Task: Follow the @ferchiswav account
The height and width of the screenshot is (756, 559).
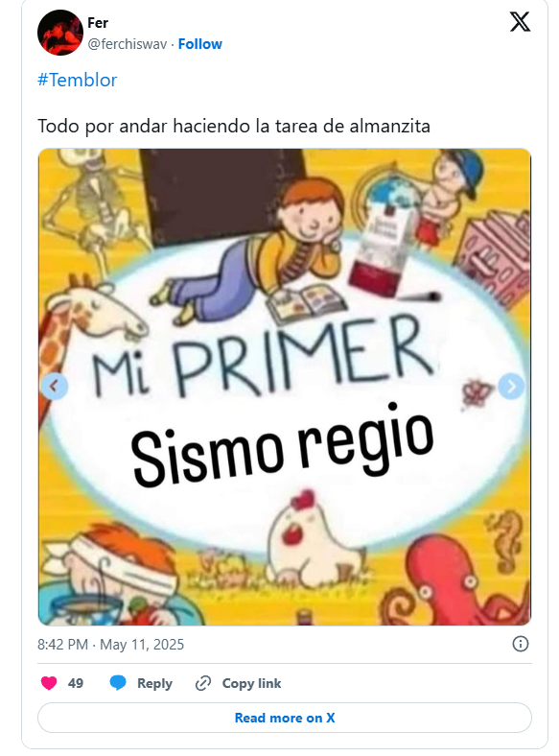Action: tap(200, 44)
